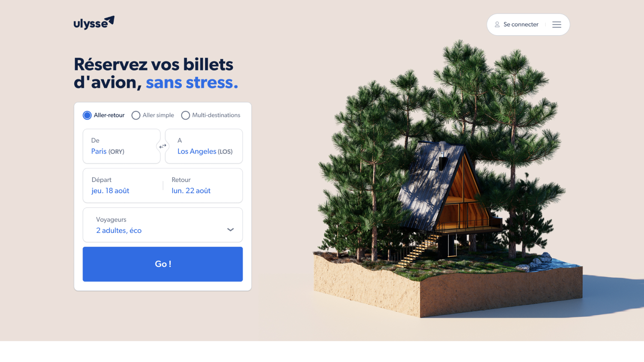
Task: Click the blue Go ! button
Action: pyautogui.click(x=163, y=264)
